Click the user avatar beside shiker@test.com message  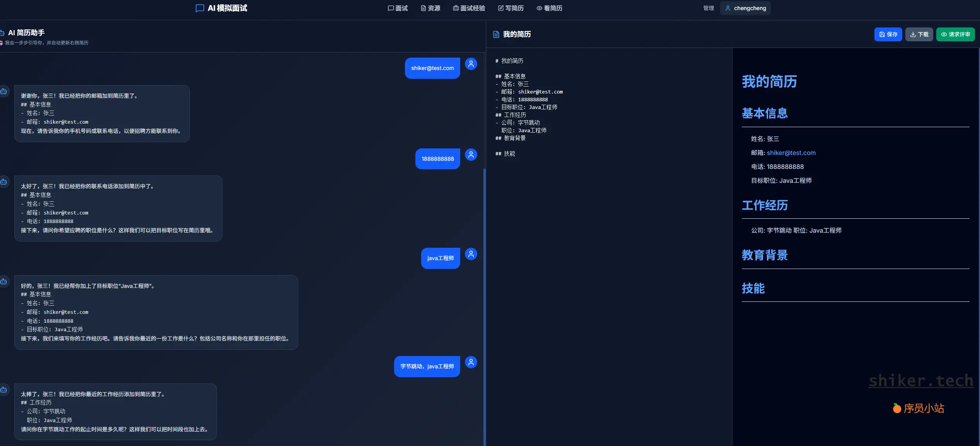coord(471,64)
